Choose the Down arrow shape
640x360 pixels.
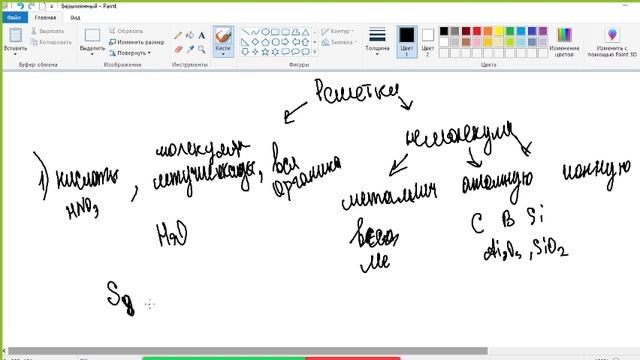(x=245, y=52)
